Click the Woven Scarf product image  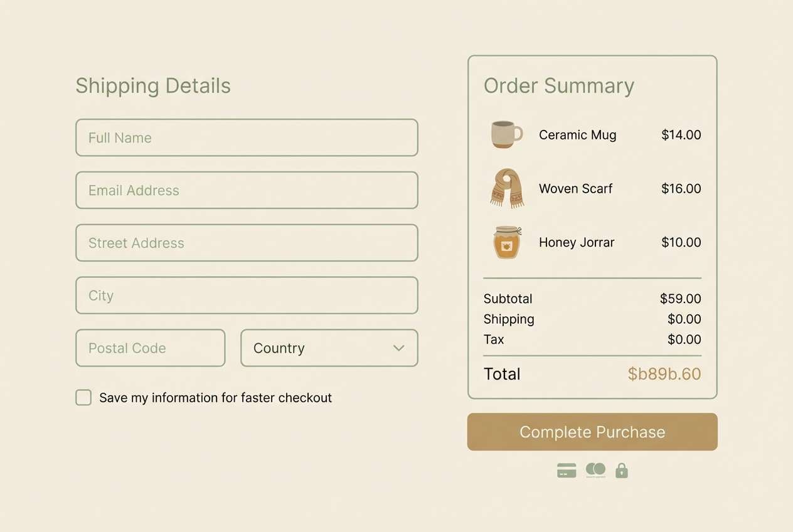pyautogui.click(x=506, y=188)
